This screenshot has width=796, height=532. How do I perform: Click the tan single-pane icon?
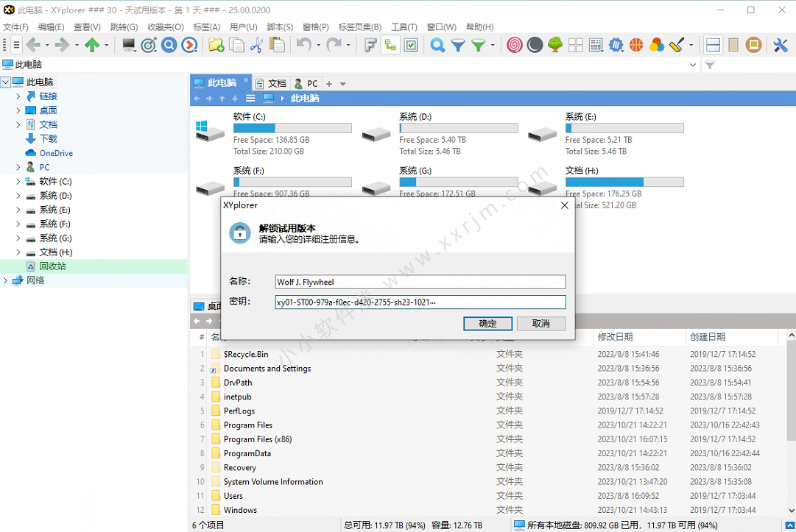click(x=733, y=45)
